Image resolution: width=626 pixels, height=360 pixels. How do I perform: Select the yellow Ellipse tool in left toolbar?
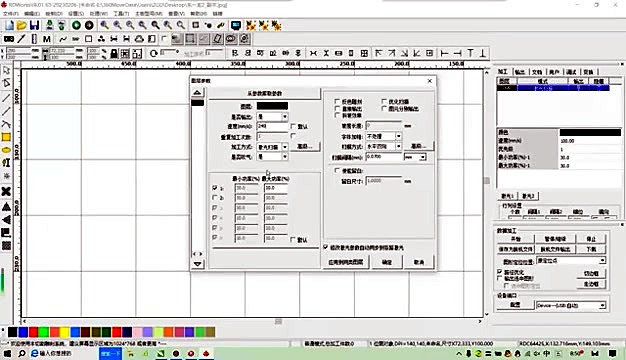click(x=6, y=150)
